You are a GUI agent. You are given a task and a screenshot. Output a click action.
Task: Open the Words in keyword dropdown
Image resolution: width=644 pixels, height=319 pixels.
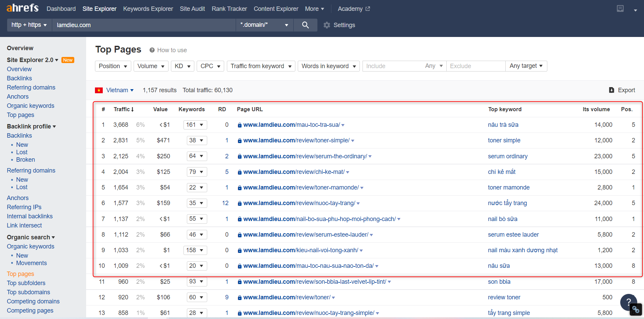329,66
